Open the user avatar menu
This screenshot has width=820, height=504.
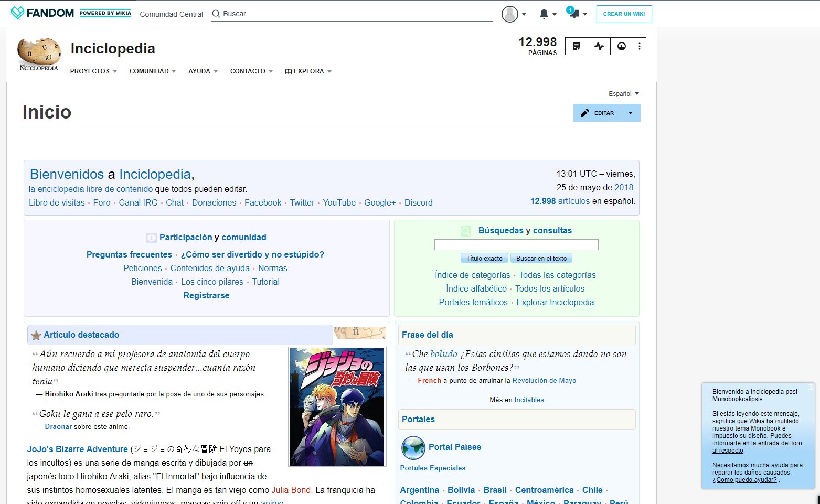click(x=514, y=14)
